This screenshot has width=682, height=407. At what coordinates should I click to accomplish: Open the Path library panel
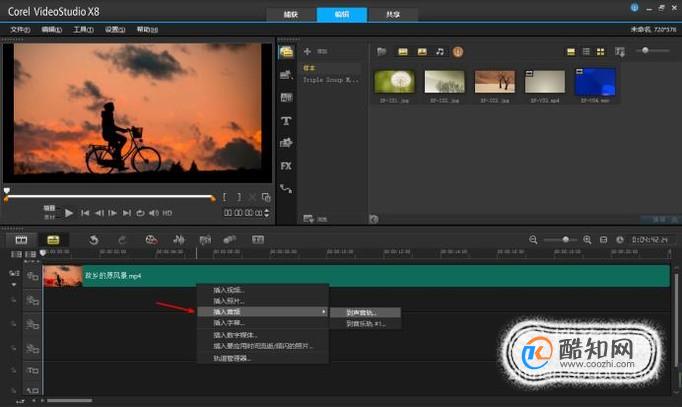(286, 189)
